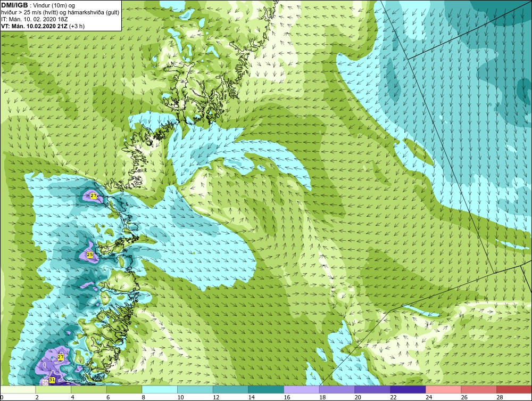This screenshot has width=532, height=401.
Task: Click the 12–14 m/s teal legend swatch
Action: tap(230, 389)
